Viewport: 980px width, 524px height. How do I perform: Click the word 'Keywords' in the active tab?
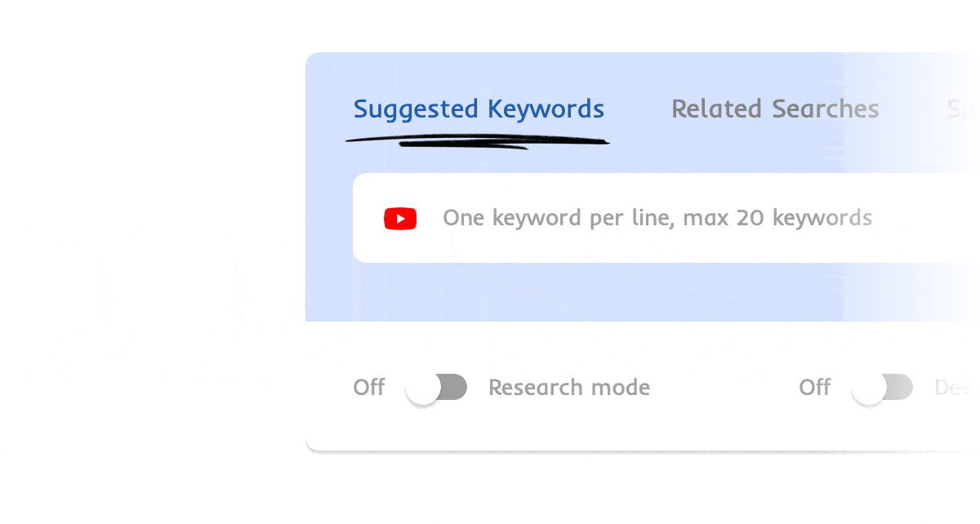tap(546, 109)
